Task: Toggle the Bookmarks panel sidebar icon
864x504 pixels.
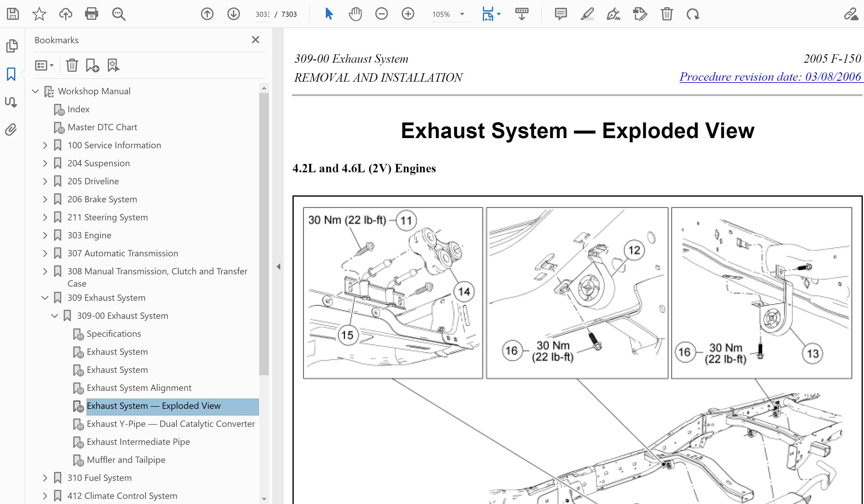Action: [11, 74]
